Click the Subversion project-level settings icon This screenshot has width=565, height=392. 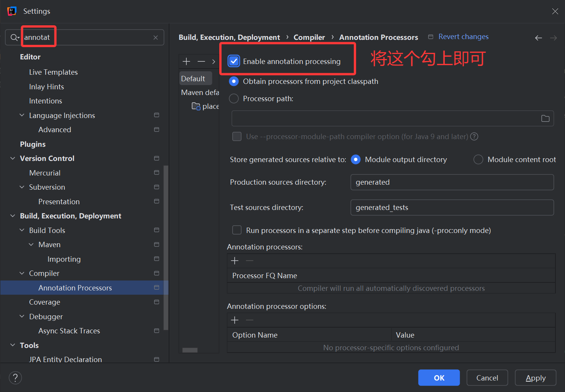(x=156, y=187)
